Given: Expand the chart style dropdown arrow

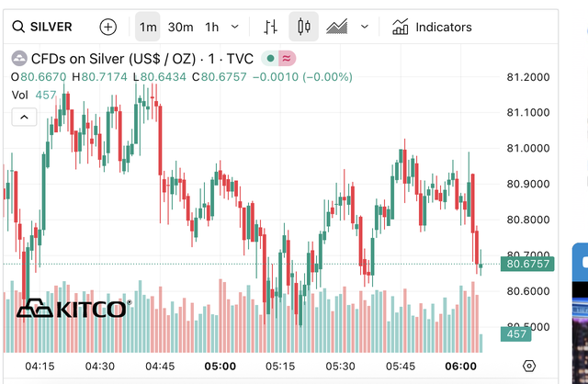Looking at the screenshot, I should (365, 27).
